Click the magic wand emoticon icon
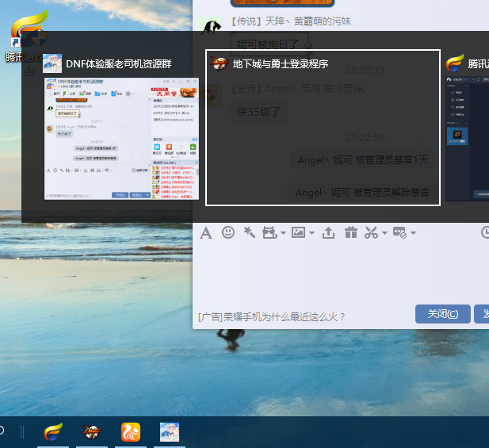This screenshot has height=448, width=489. pyautogui.click(x=249, y=232)
